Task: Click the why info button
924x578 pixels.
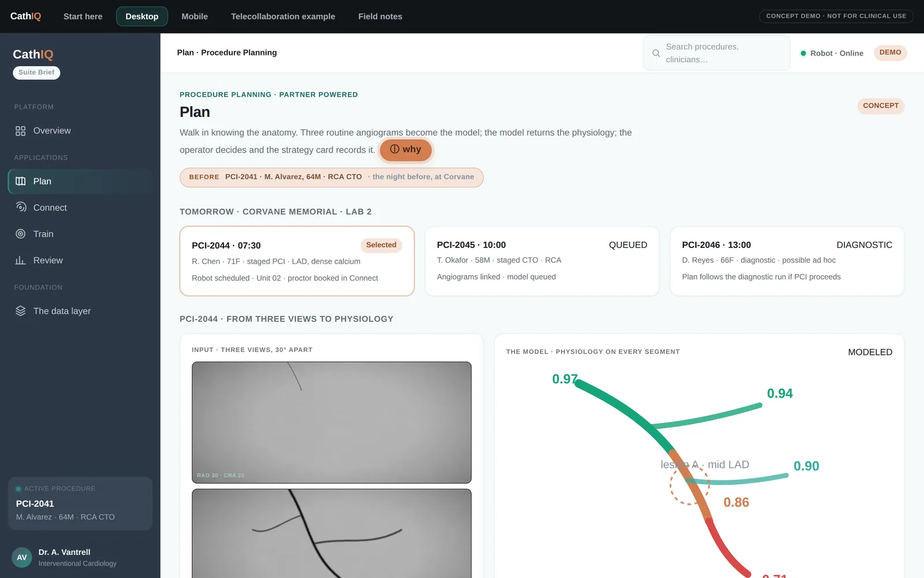Action: coord(405,150)
